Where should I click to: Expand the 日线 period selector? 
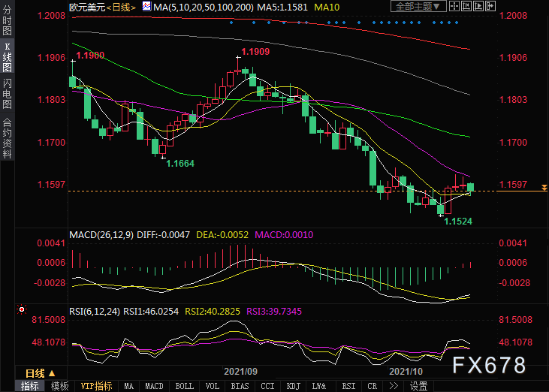tap(41, 373)
